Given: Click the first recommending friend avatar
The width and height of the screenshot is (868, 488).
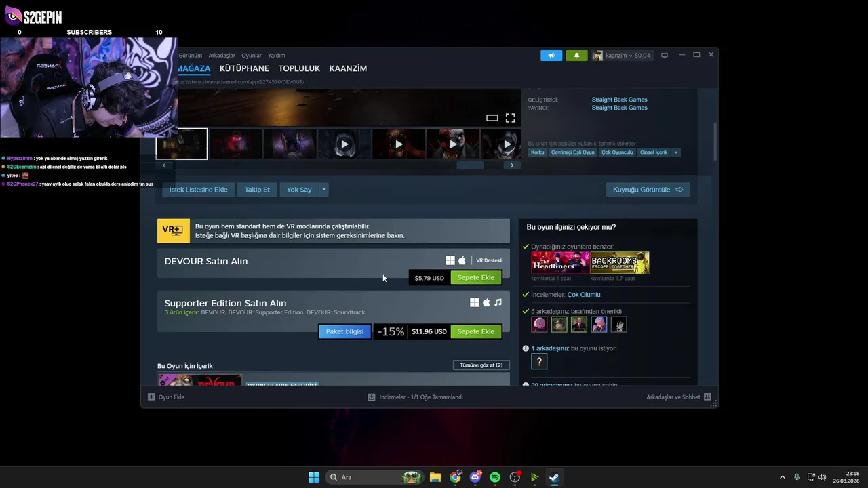Looking at the screenshot, I should tap(539, 325).
